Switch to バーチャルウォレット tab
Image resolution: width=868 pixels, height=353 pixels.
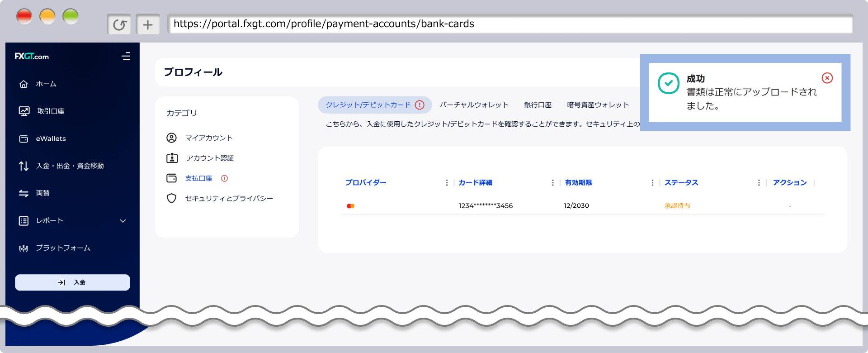point(474,105)
